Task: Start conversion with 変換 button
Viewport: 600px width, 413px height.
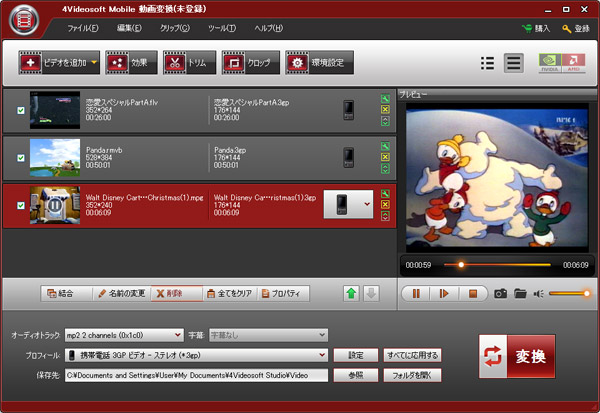Action: [517, 356]
